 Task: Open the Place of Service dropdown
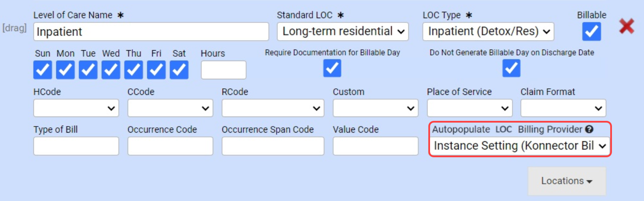pyautogui.click(x=469, y=108)
